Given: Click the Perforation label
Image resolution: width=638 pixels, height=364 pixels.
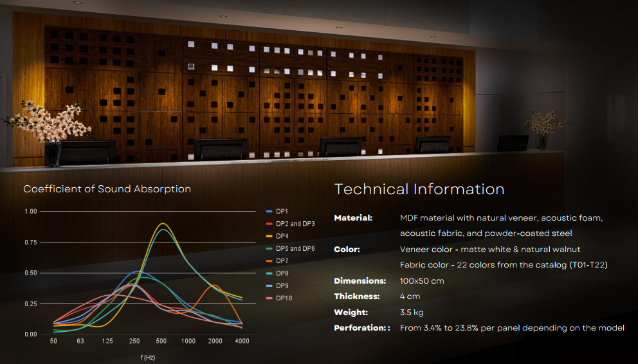Looking at the screenshot, I should 361,328.
